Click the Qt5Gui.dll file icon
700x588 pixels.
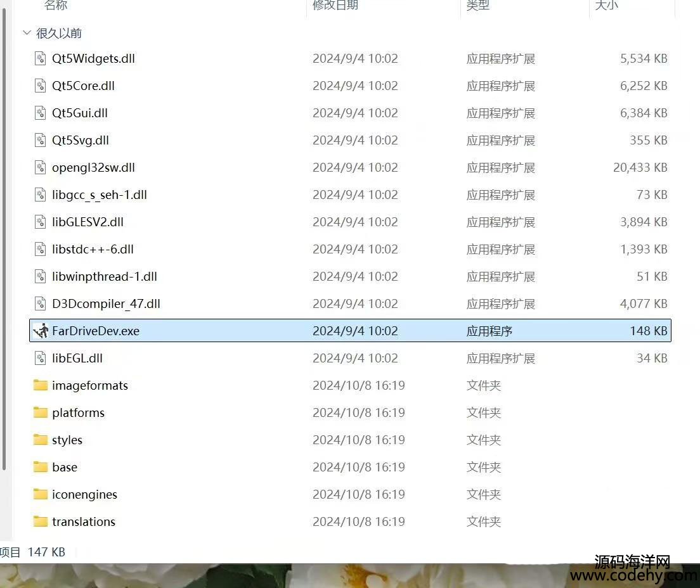(40, 113)
